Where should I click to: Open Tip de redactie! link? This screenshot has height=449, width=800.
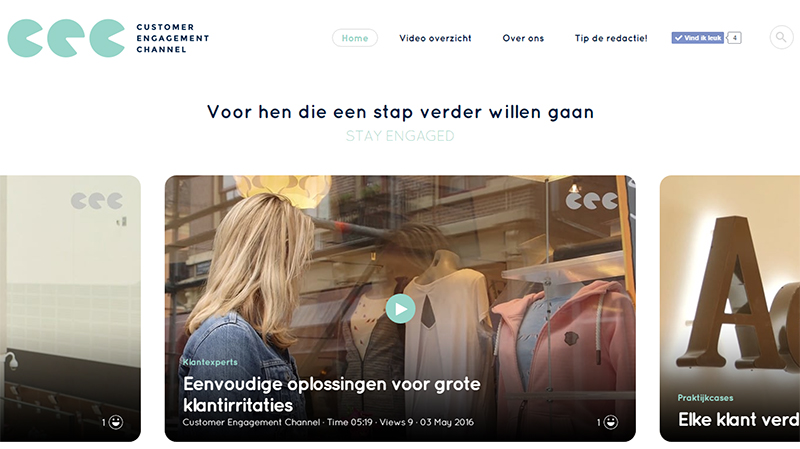point(611,38)
